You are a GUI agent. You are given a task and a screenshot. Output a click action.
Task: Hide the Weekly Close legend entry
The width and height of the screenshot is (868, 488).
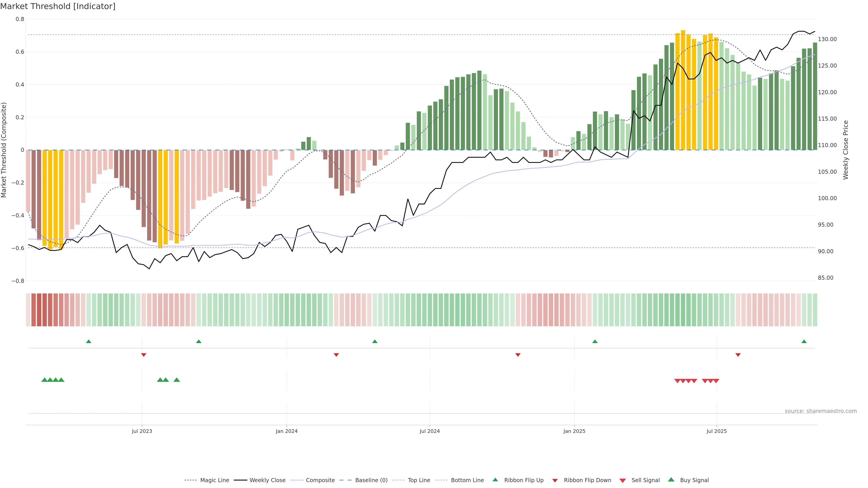coord(267,480)
